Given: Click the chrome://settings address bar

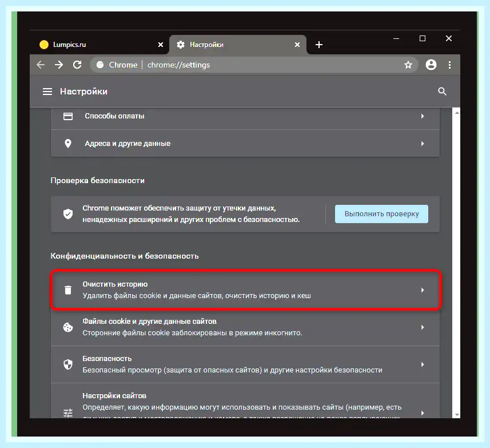Looking at the screenshot, I should coord(254,65).
